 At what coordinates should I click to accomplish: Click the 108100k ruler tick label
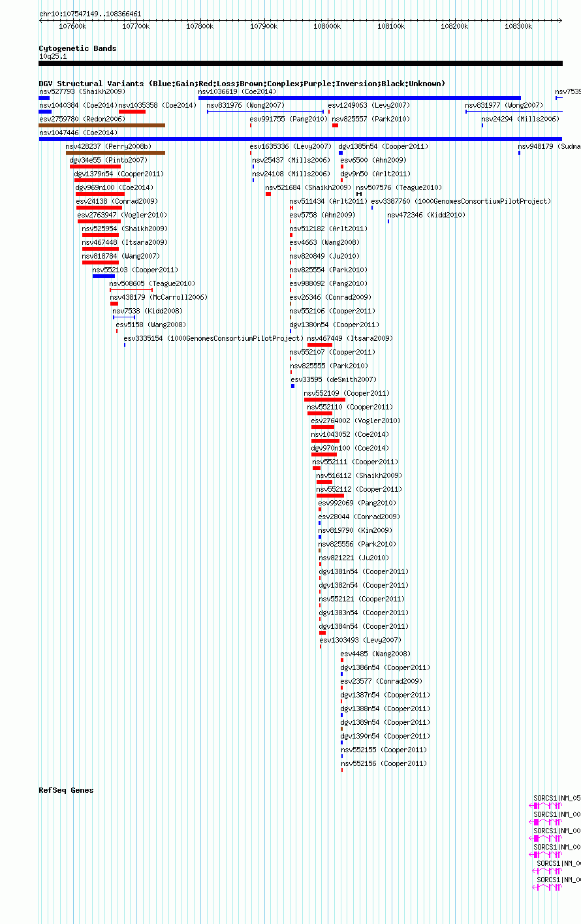[x=391, y=26]
